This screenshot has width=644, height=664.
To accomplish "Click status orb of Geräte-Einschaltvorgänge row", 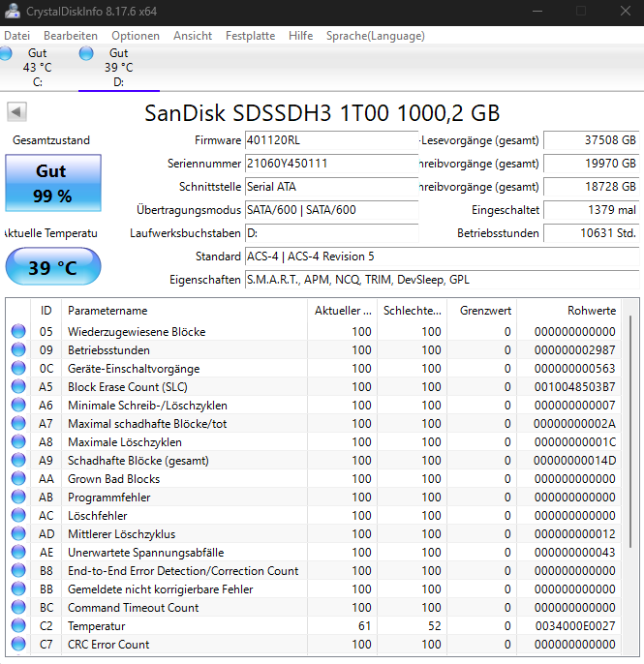I will [18, 368].
